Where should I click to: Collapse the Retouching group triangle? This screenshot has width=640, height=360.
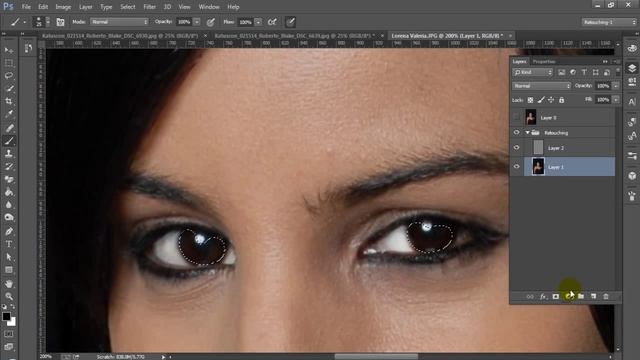pos(527,133)
